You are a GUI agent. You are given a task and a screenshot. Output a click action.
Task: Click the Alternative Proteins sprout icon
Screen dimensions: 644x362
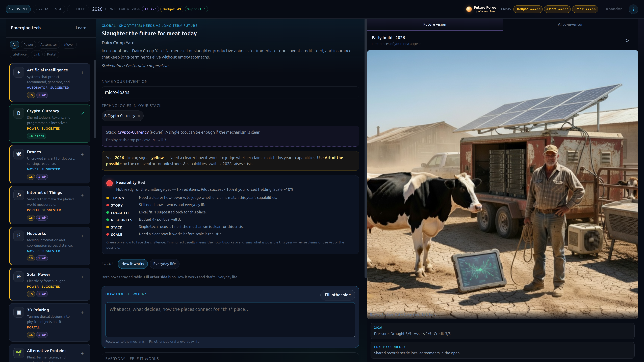(x=18, y=353)
